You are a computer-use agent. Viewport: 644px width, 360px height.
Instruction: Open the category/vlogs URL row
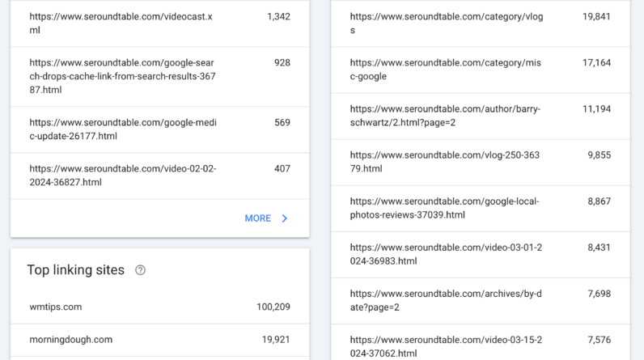(x=481, y=23)
